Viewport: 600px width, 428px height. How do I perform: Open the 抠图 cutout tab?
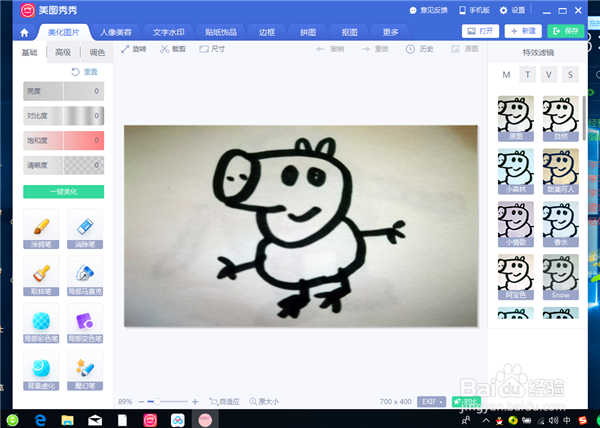point(349,33)
